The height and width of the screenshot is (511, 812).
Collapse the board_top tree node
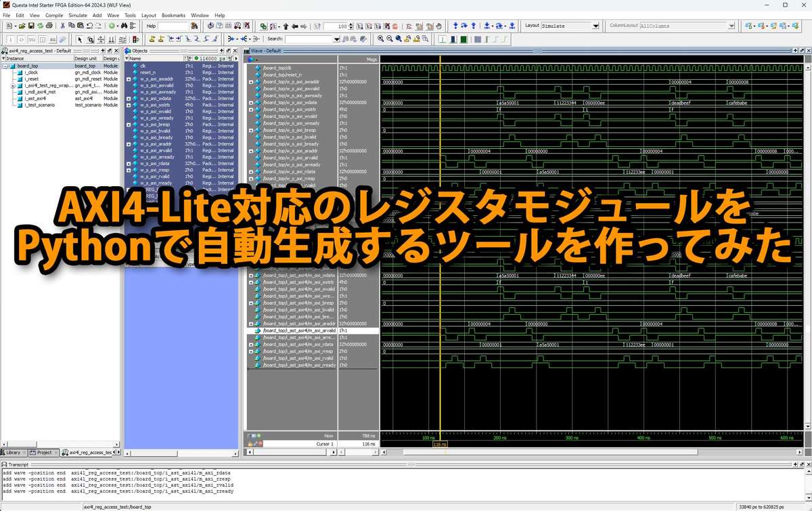[x=5, y=66]
